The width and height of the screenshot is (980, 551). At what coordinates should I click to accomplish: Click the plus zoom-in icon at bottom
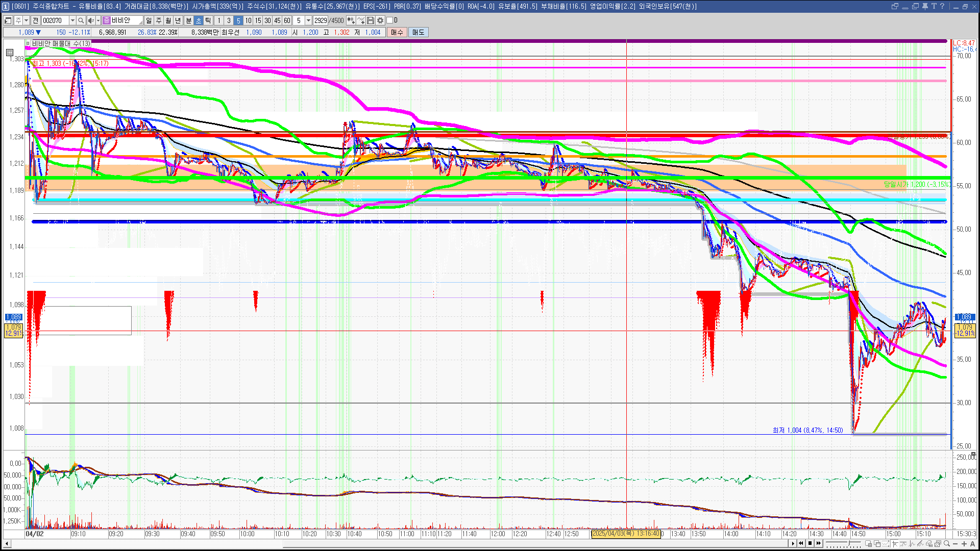(964, 543)
